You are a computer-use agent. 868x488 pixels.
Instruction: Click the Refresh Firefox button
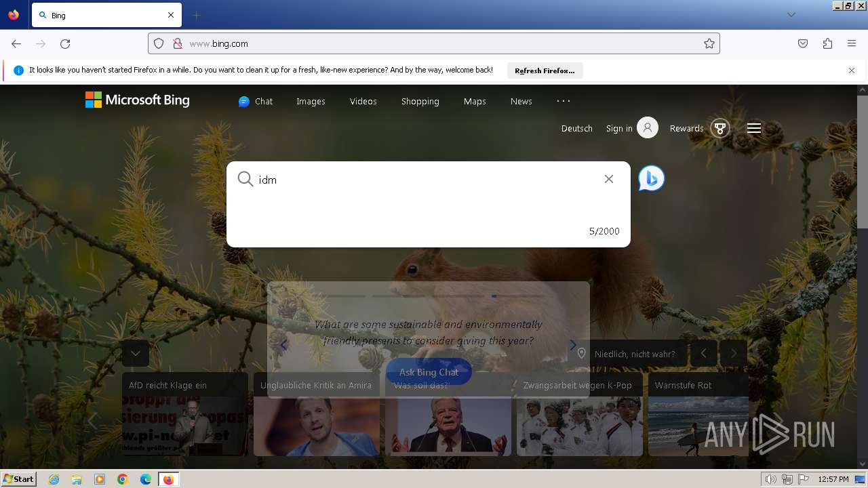pyautogui.click(x=545, y=70)
